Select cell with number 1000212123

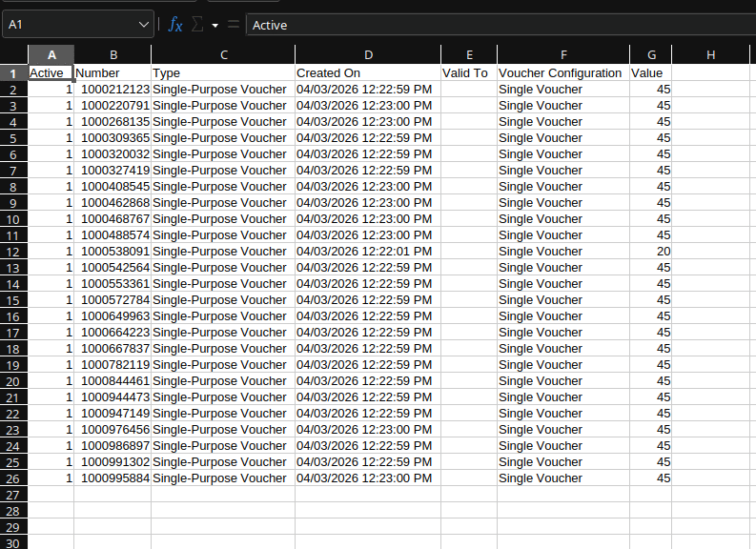pos(112,90)
